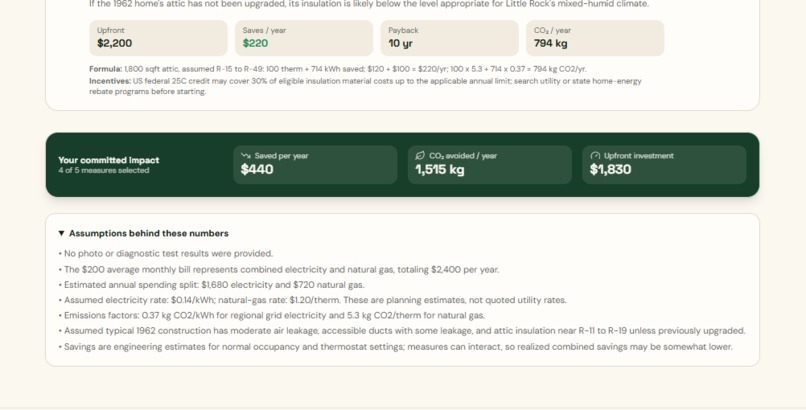Click the Emissions factors bullet
Viewport: 806px width, 410px height.
point(272,315)
